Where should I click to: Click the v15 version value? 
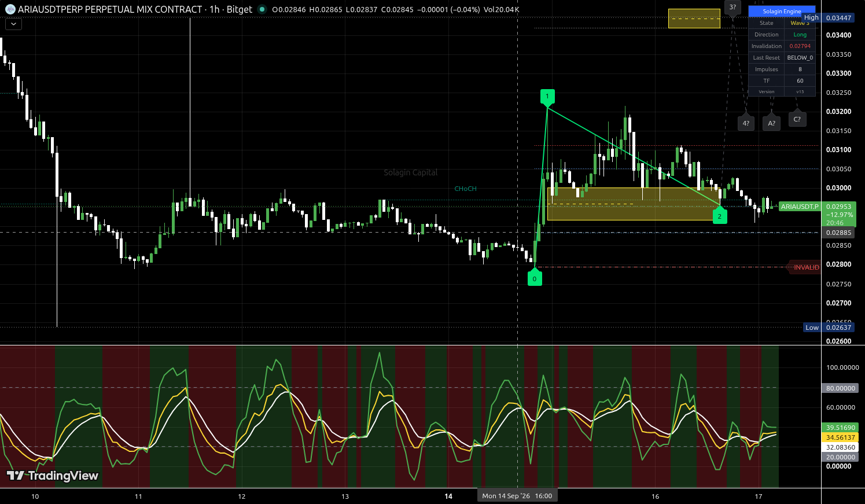[800, 91]
